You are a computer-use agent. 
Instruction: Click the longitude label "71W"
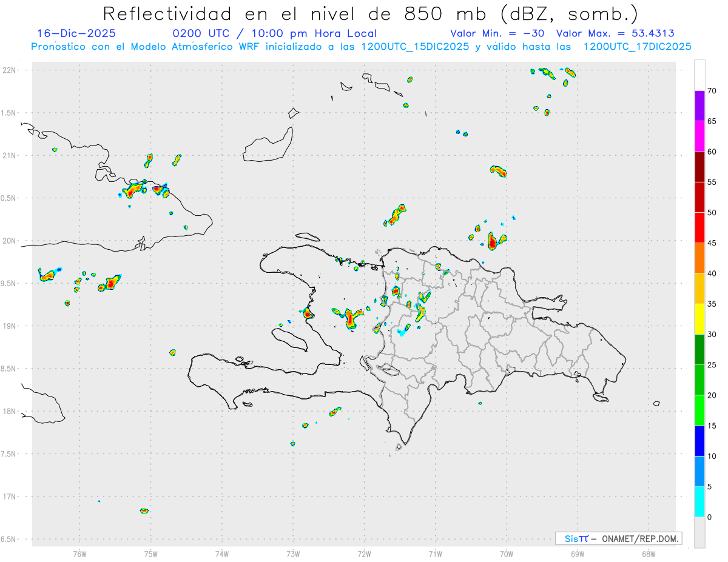[x=435, y=554]
